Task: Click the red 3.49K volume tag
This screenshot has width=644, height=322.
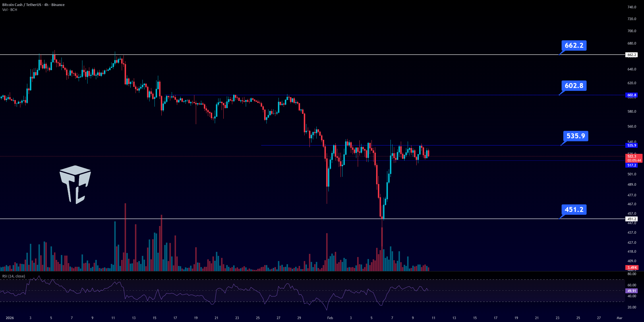Action: click(x=632, y=268)
